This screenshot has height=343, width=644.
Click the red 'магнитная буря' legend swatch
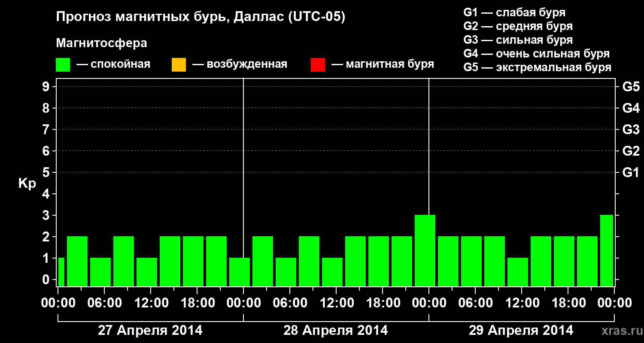point(318,65)
